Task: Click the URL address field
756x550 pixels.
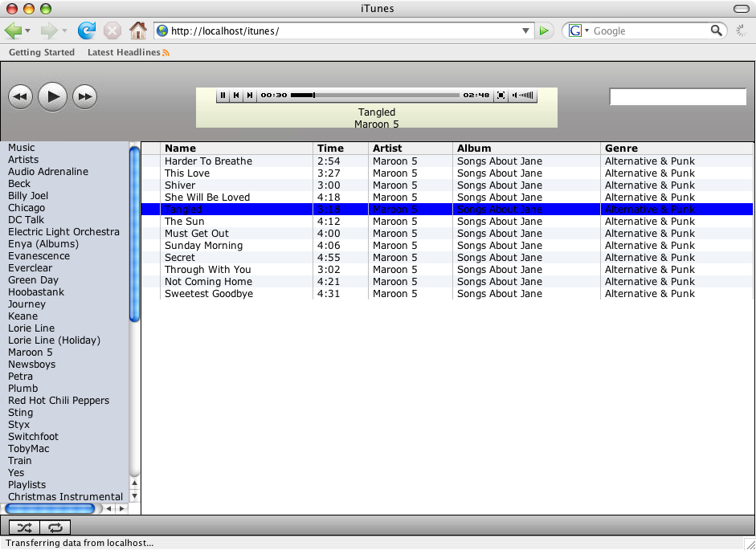Action: click(344, 31)
